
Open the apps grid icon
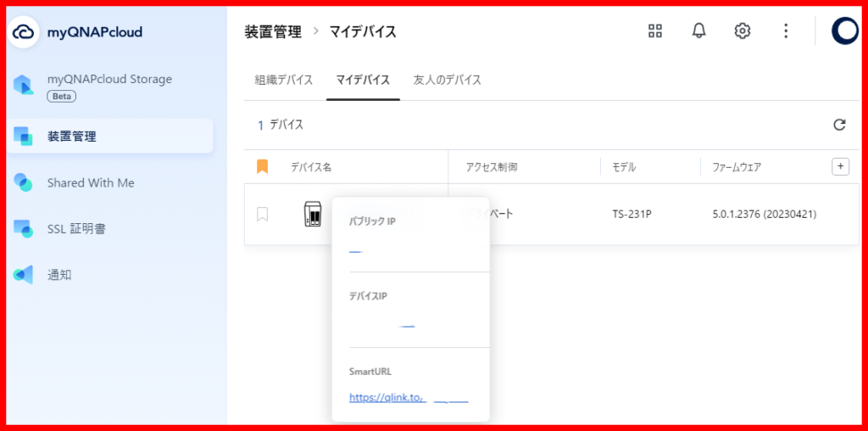click(655, 31)
